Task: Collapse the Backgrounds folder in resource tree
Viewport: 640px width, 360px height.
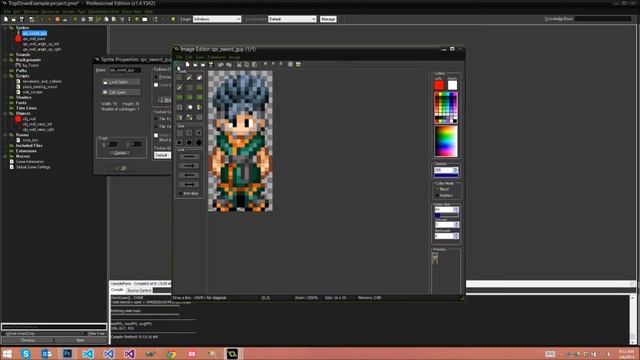Action: click(x=5, y=60)
